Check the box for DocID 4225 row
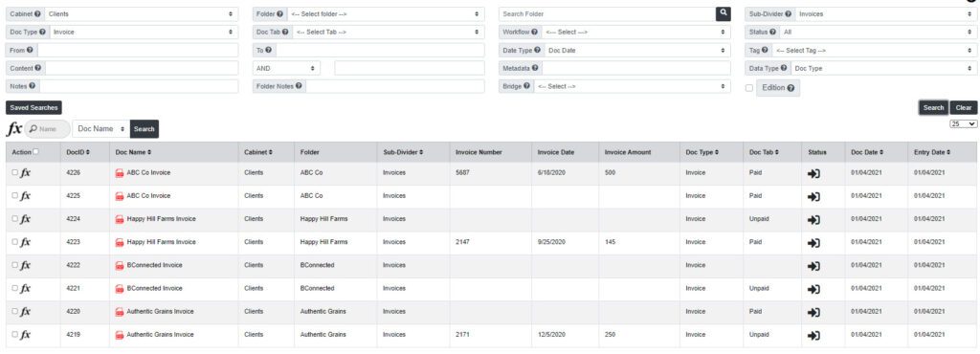The width and height of the screenshot is (980, 354). [15, 196]
